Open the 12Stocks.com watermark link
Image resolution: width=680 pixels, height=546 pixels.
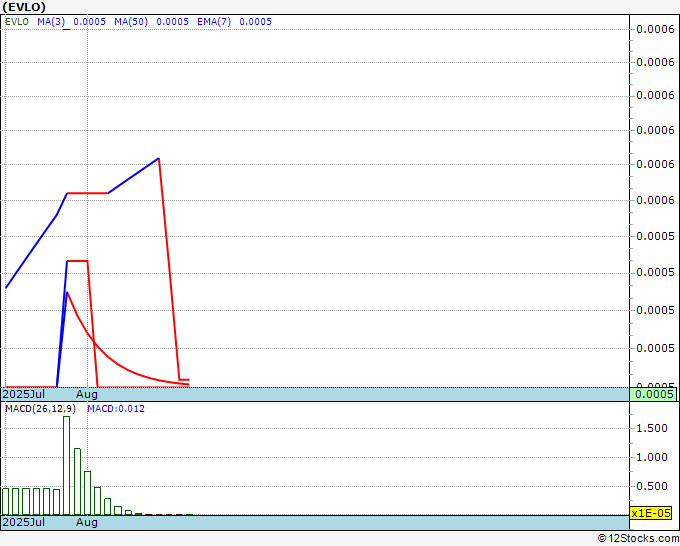tap(637, 539)
